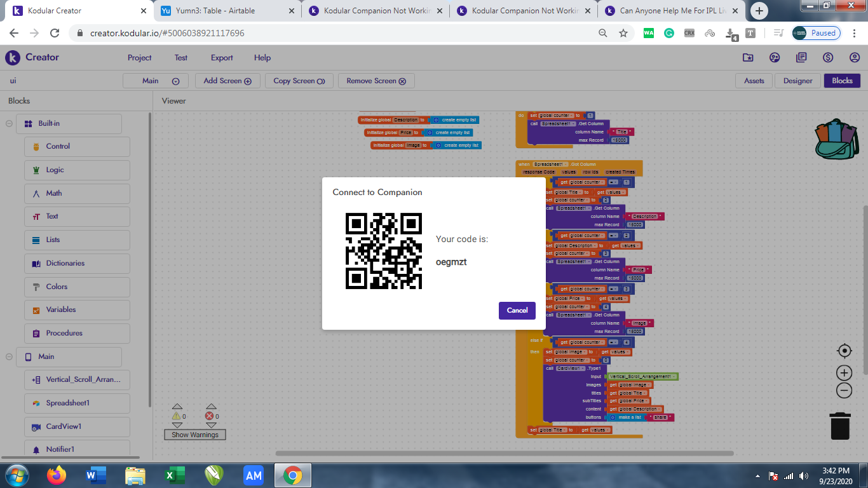Collapse the Main screen blocks tree
This screenshot has height=488, width=868.
[x=9, y=356]
